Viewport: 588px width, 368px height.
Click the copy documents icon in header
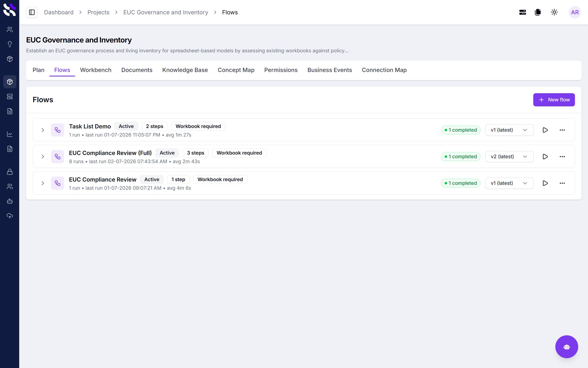pyautogui.click(x=538, y=12)
